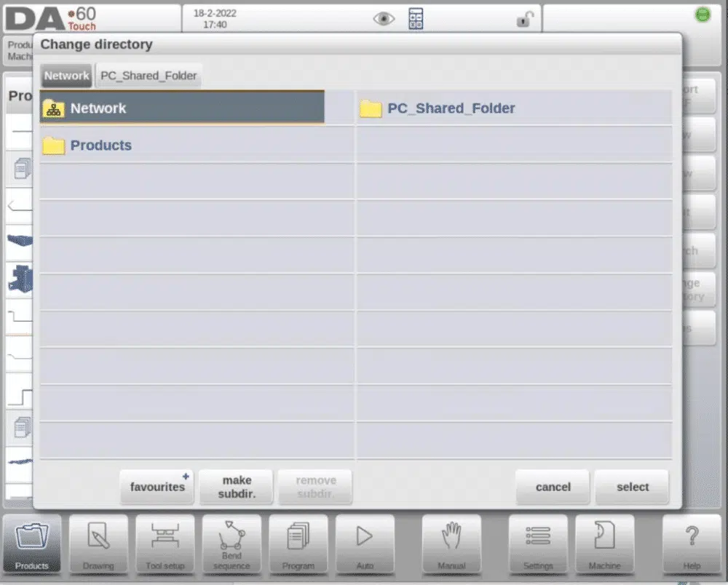Open the calculator icon in top bar

pos(416,19)
